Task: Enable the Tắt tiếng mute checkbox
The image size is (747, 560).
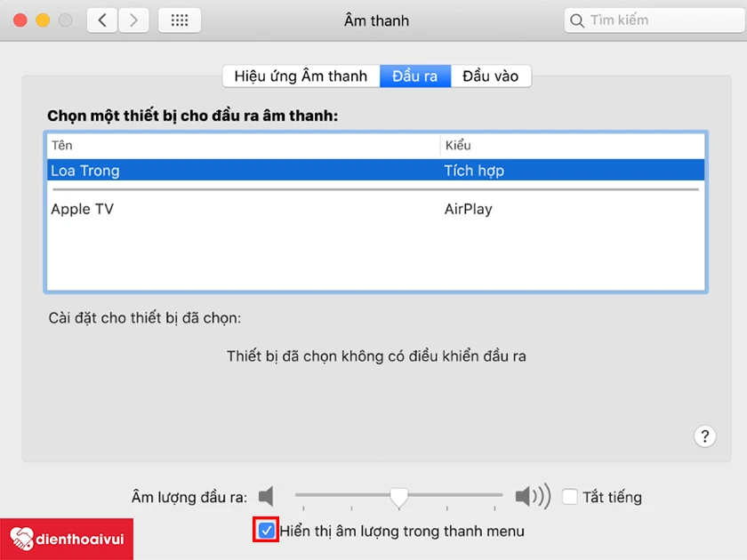Action: 570,497
